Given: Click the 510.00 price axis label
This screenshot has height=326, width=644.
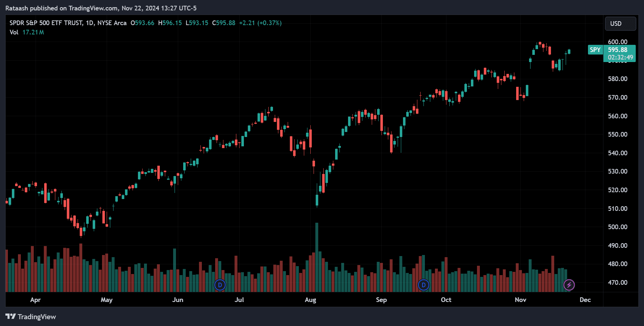Looking at the screenshot, I should click(x=617, y=209).
